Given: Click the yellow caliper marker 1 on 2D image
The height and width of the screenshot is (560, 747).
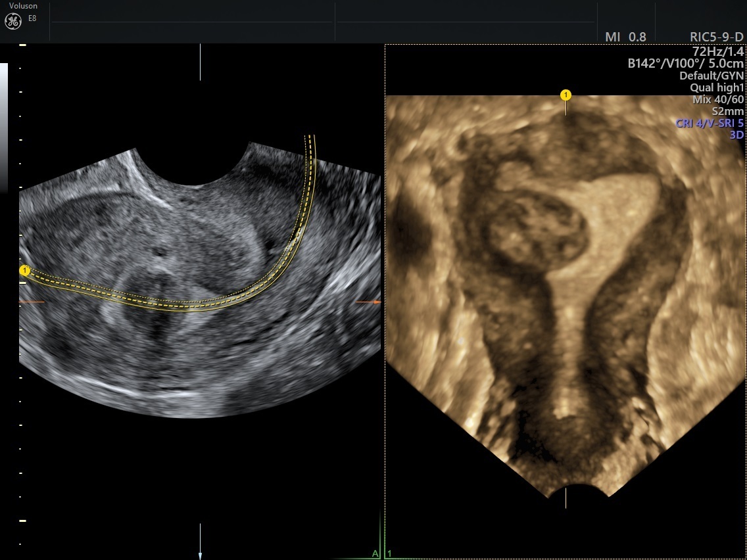Looking at the screenshot, I should click(26, 269).
